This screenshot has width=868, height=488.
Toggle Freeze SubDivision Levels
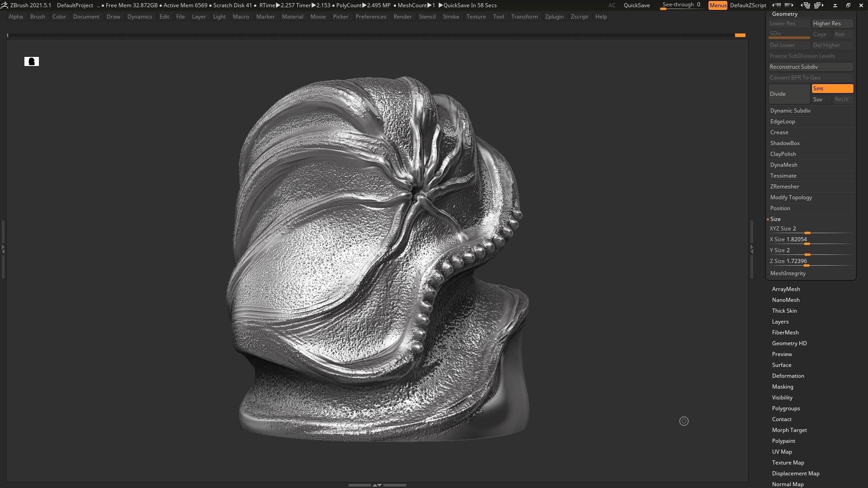tap(811, 56)
